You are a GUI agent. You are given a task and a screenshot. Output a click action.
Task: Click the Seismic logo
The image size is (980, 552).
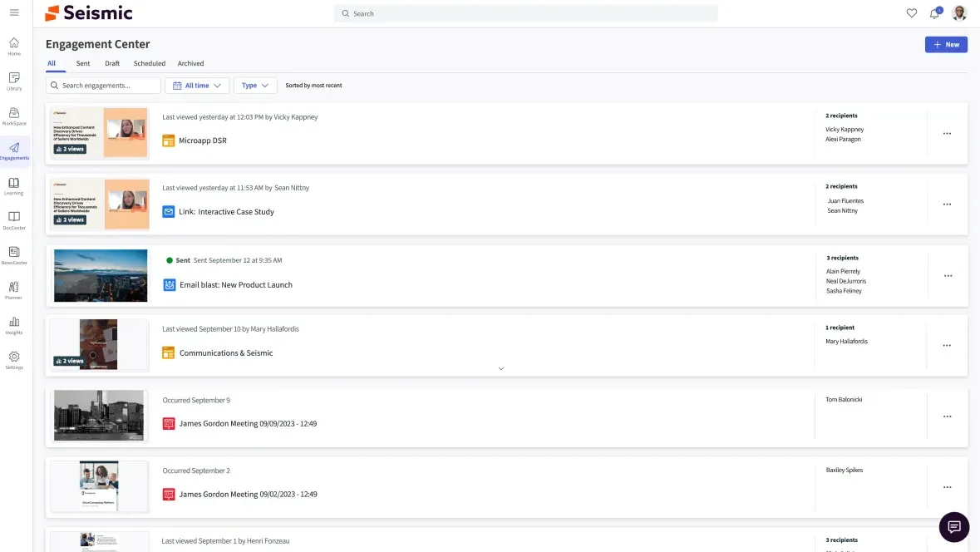(89, 13)
